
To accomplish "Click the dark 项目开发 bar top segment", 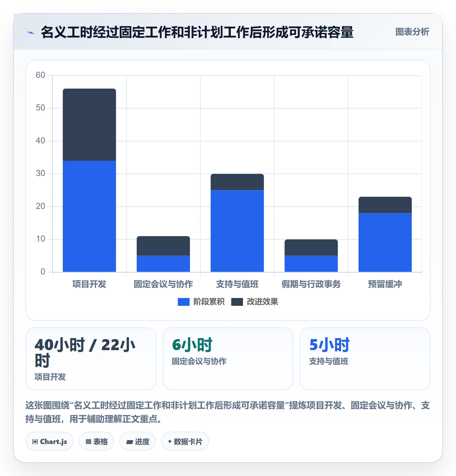I will (x=89, y=125).
